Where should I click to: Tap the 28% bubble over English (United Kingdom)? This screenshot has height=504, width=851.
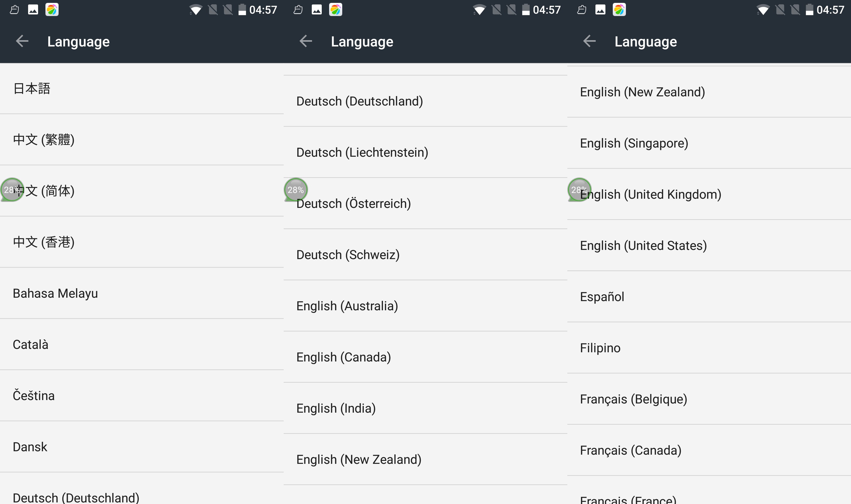pyautogui.click(x=579, y=190)
